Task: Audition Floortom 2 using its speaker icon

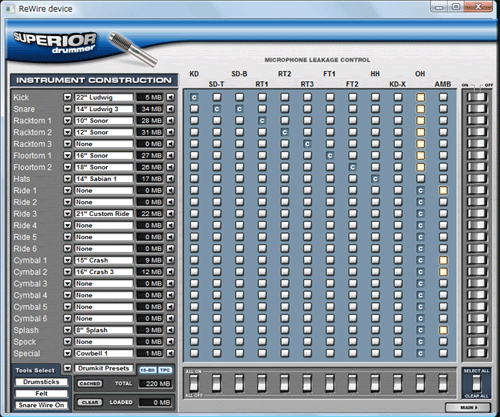Action: pyautogui.click(x=171, y=167)
